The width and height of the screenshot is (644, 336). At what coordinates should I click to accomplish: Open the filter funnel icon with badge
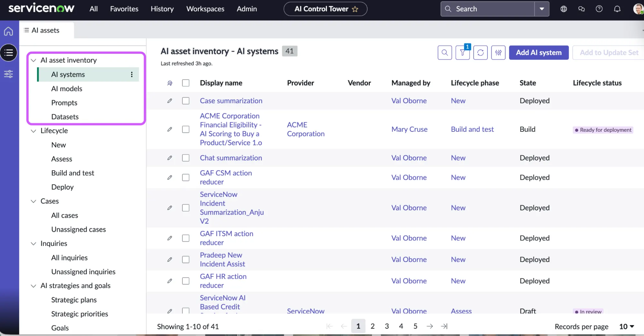(463, 53)
